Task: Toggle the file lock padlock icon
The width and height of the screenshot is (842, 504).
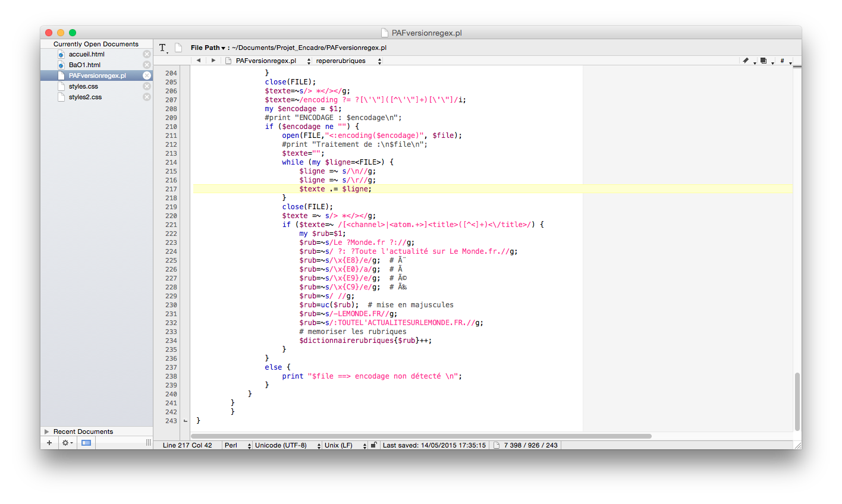Action: pyautogui.click(x=374, y=445)
